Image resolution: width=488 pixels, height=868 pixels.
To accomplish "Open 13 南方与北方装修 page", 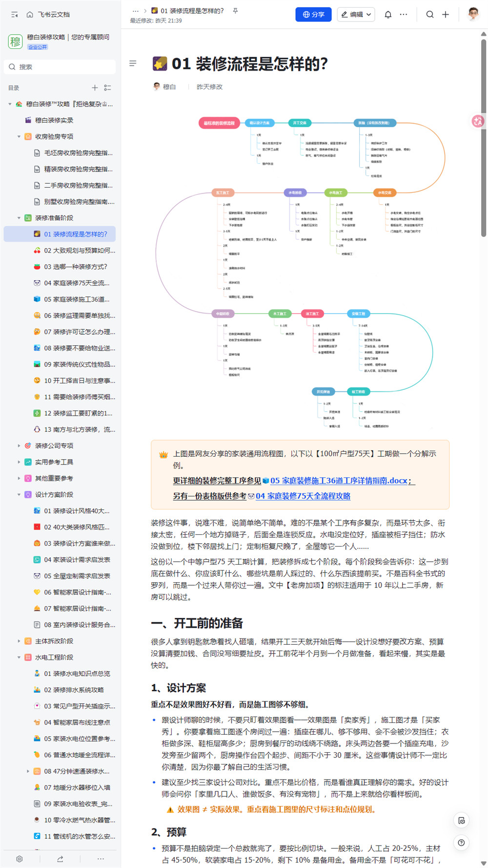I will coord(60,429).
